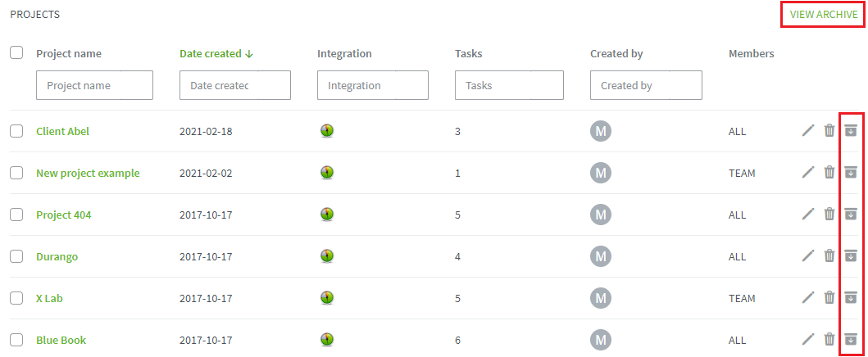This screenshot has width=868, height=357.
Task: Sort by the Project name column header
Action: tap(69, 53)
